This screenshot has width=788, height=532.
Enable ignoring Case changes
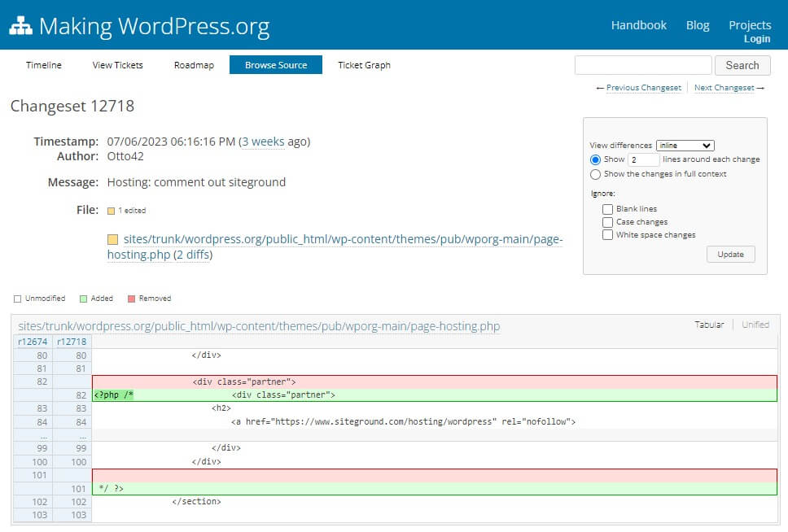[607, 222]
